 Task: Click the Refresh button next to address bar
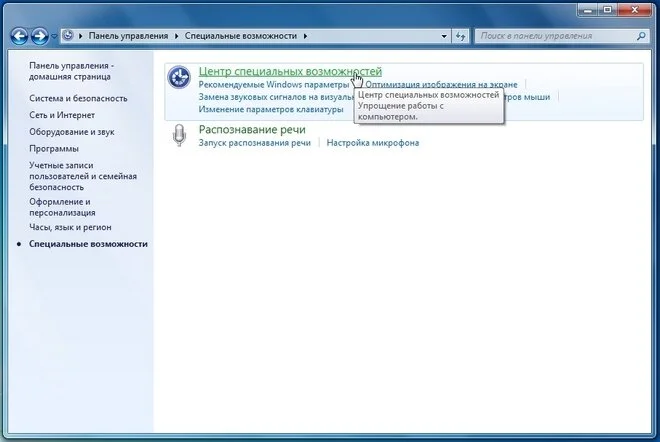[x=460, y=36]
